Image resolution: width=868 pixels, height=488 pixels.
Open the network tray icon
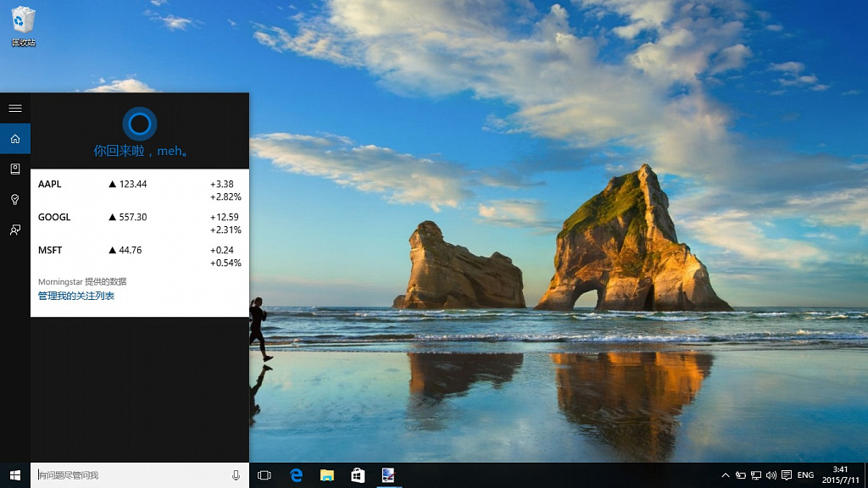coord(756,475)
